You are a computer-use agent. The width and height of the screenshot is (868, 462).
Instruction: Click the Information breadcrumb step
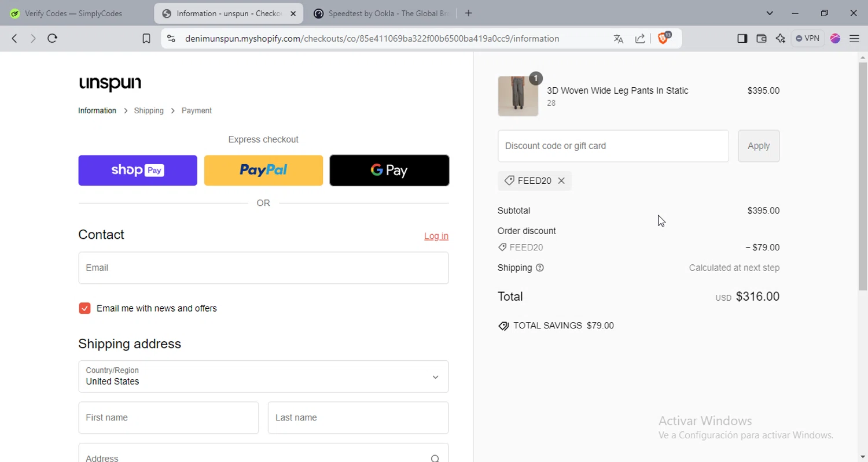[97, 110]
